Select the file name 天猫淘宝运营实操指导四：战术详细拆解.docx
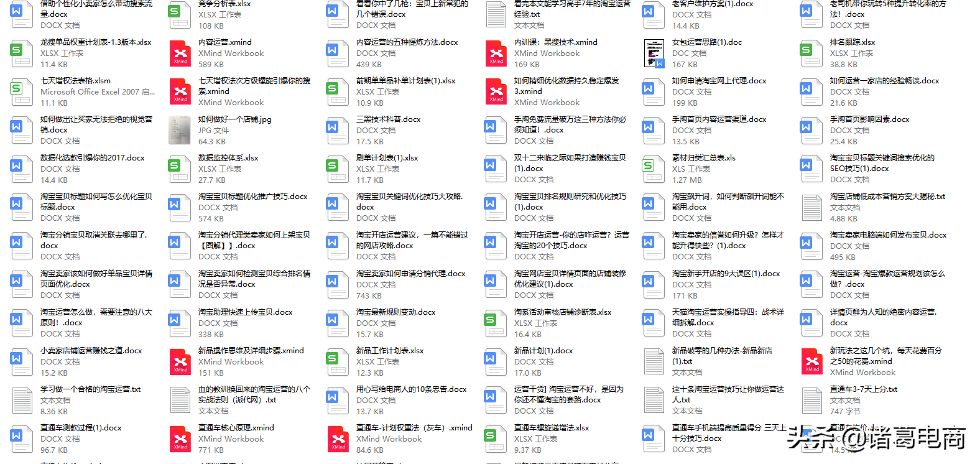 728,317
